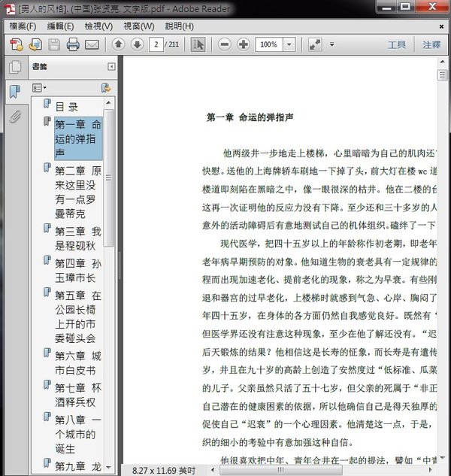
Task: Maximize the Adobe Reader window
Action: pos(405,7)
